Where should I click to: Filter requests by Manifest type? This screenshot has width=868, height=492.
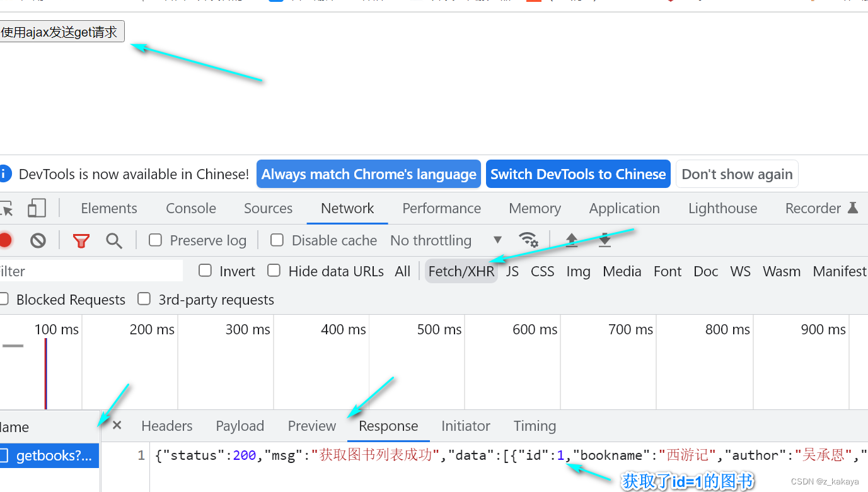(840, 271)
